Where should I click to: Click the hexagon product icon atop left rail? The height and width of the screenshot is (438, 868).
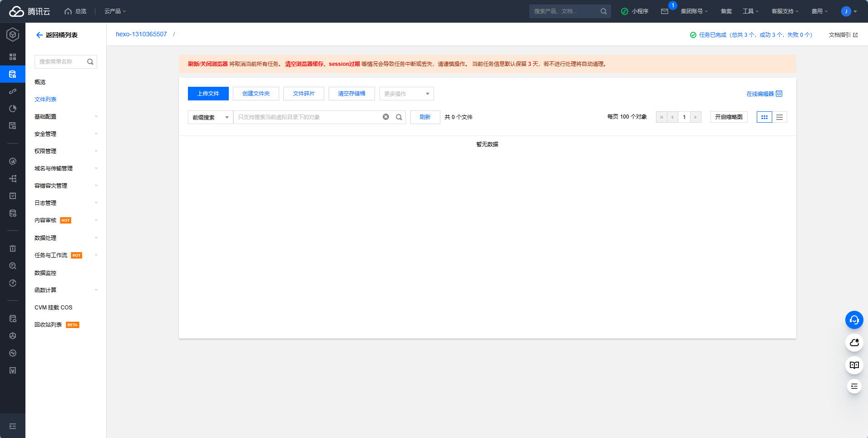point(13,35)
